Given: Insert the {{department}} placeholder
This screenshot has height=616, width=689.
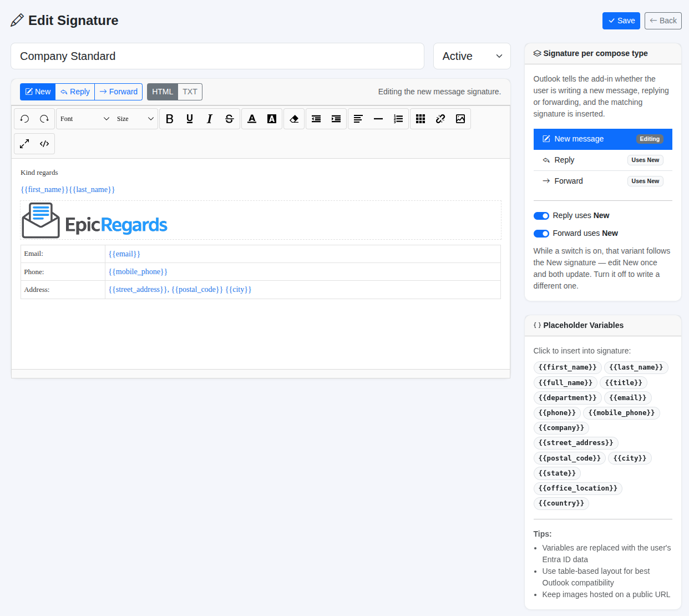Looking at the screenshot, I should click(x=568, y=398).
